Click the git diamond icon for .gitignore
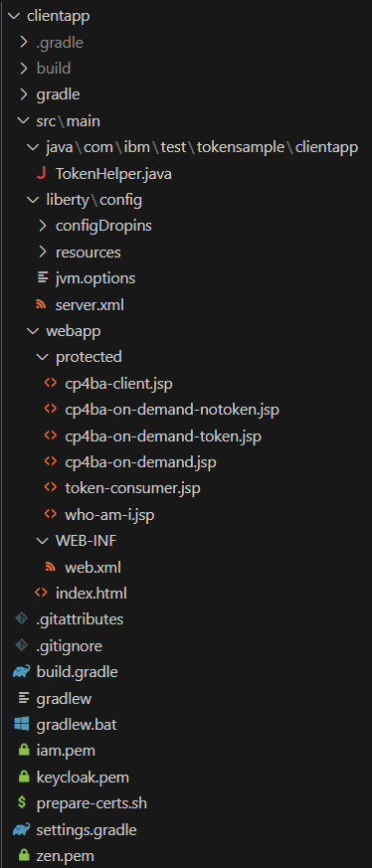The width and height of the screenshot is (372, 868). (22, 645)
